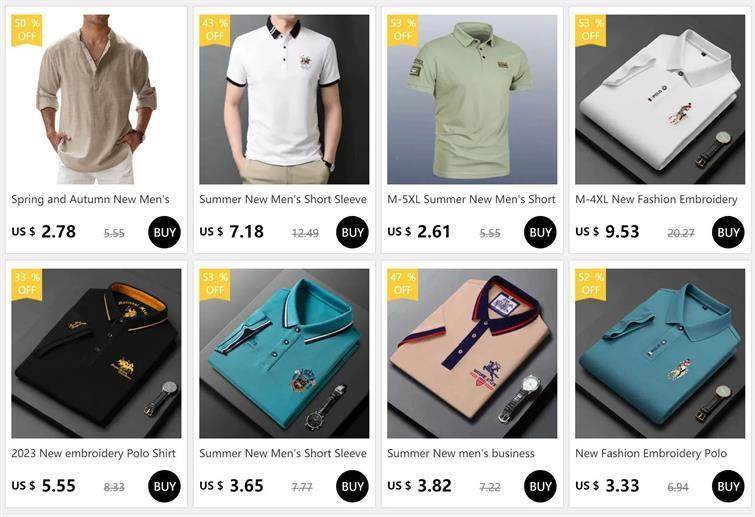Click BUY for the US $3.65 teal polo

(352, 486)
